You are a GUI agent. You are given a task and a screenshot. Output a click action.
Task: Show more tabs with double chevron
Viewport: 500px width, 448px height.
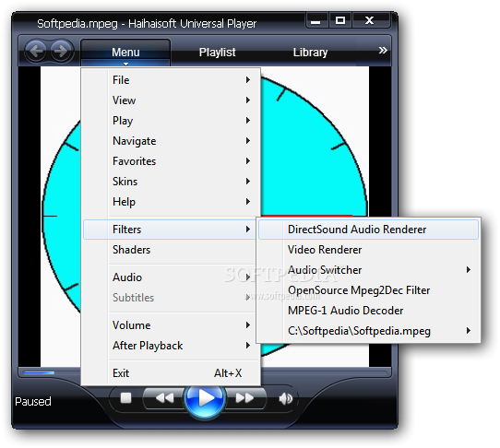(x=383, y=50)
